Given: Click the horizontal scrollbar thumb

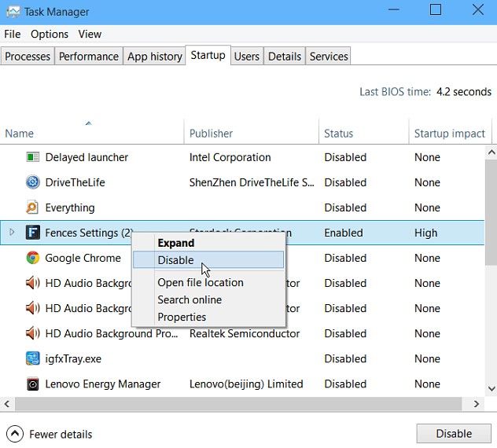Looking at the screenshot, I should (238, 404).
